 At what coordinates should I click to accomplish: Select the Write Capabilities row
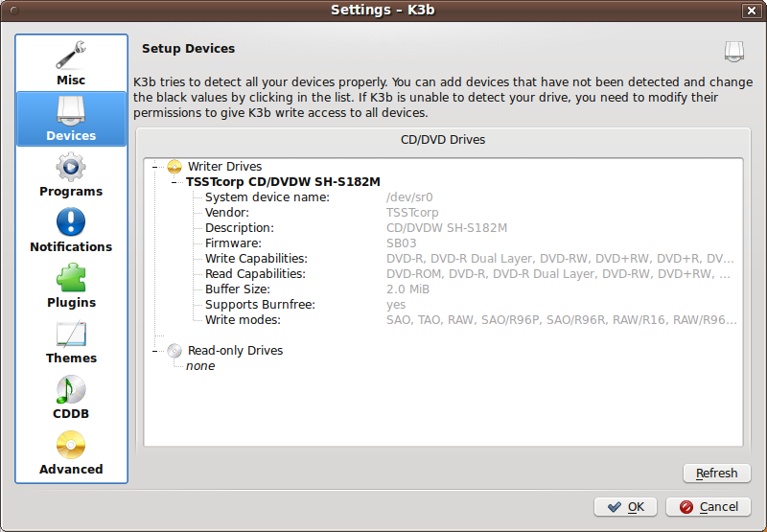click(x=256, y=259)
